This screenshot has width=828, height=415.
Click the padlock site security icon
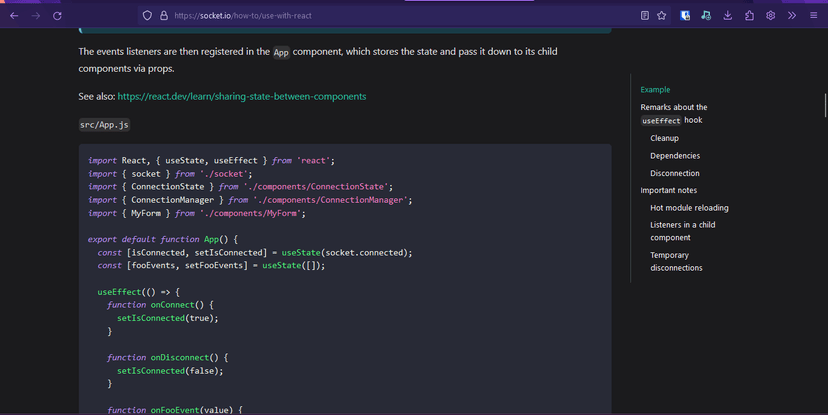(x=163, y=16)
